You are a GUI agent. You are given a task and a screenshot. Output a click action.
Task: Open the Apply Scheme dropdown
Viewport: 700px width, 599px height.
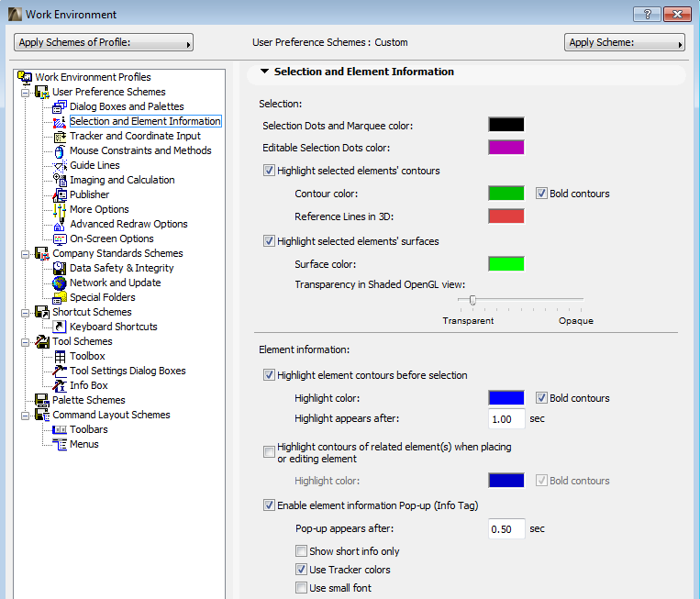[x=625, y=42]
